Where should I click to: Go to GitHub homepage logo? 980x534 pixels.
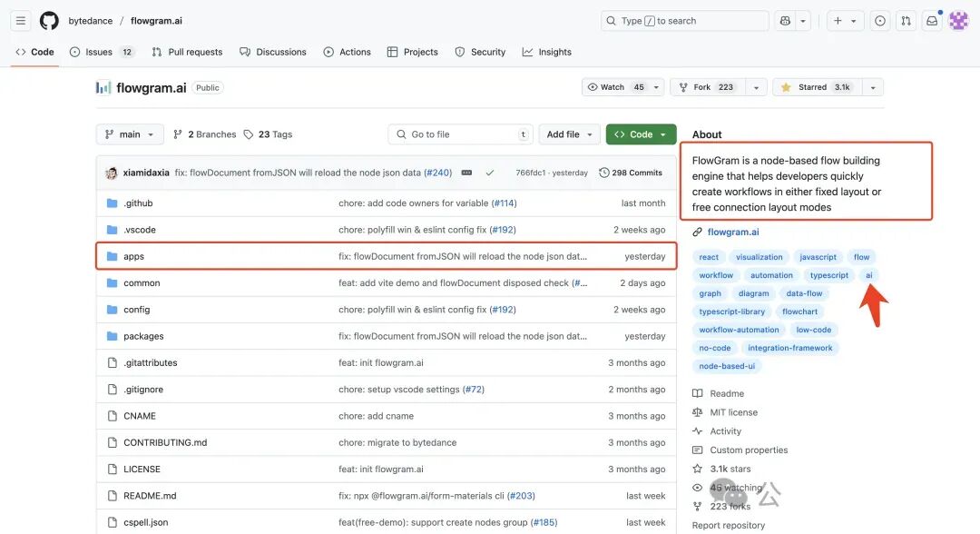(x=49, y=21)
